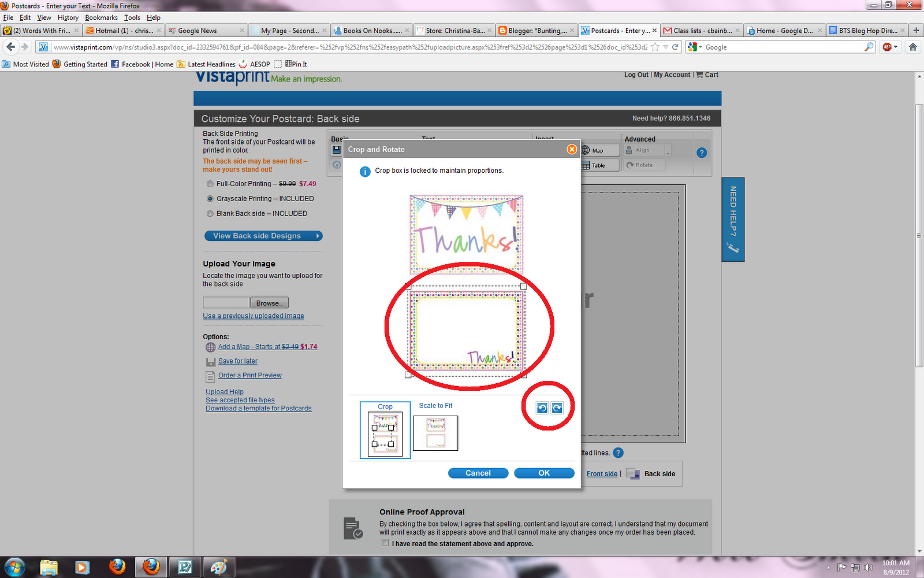Select the Scale to Fit thumbnail
Screen dimensions: 924x578
click(x=435, y=433)
